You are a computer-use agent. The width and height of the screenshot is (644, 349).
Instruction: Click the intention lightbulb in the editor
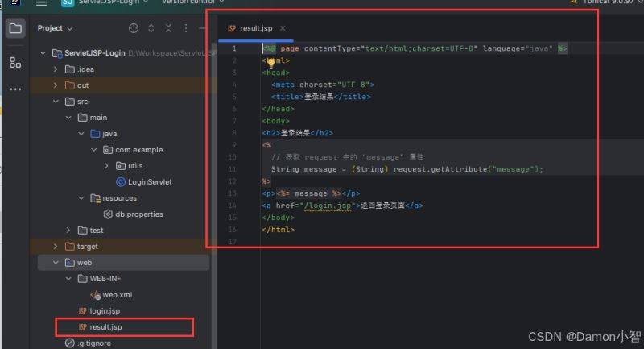click(x=270, y=60)
